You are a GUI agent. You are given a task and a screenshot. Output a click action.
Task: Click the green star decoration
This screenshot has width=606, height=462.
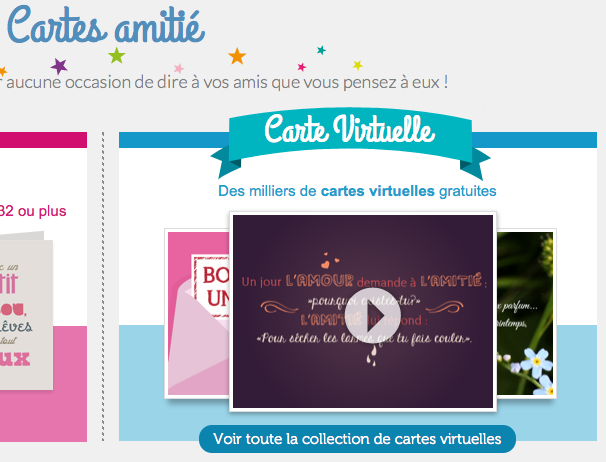[117, 55]
